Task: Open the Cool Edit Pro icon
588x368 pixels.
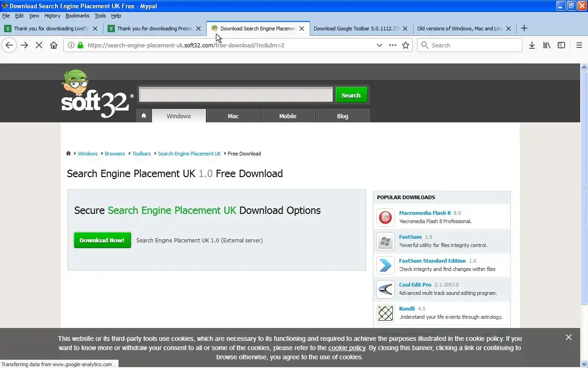Action: (x=385, y=289)
